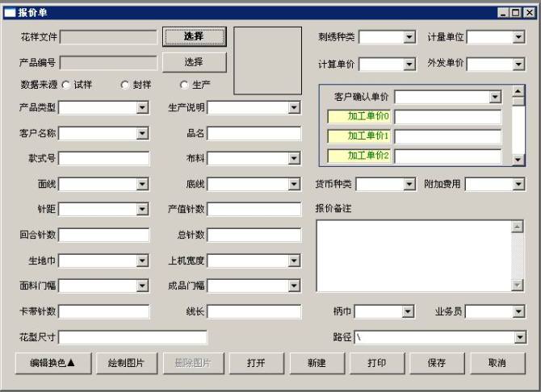Select the 试样 radio button
The image size is (541, 392).
66,85
